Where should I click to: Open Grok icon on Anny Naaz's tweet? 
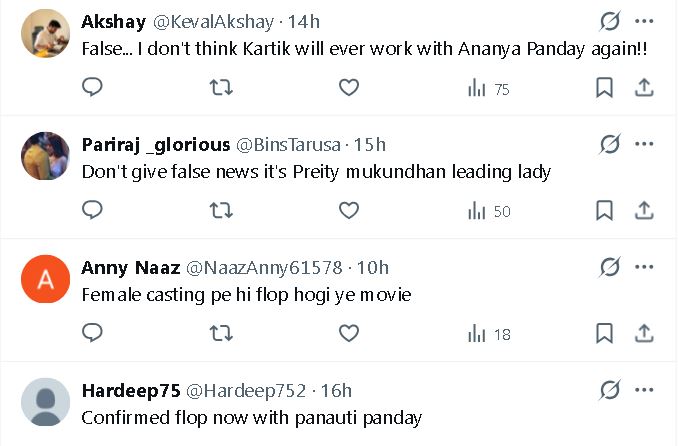tap(608, 267)
